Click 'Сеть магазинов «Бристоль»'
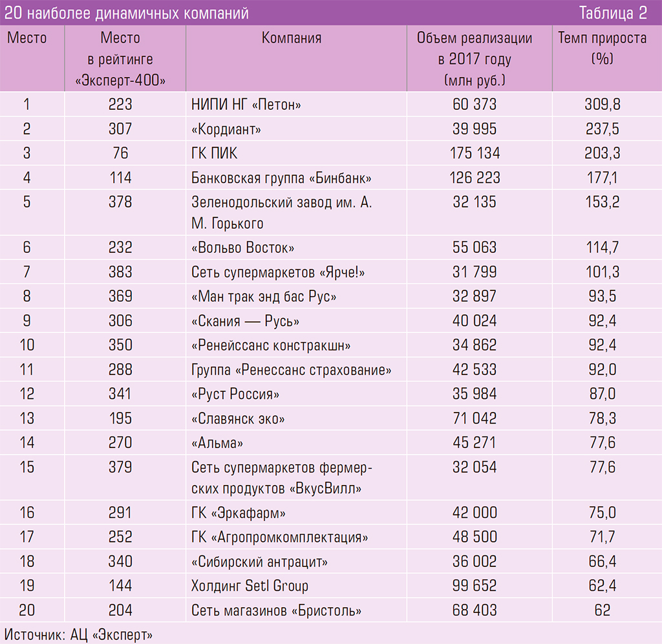 pos(276,610)
